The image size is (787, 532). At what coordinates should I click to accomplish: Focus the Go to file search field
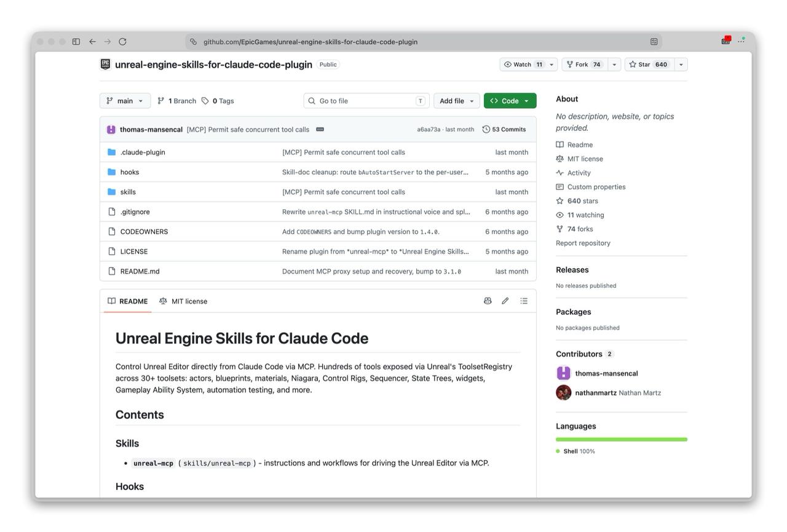[366, 101]
